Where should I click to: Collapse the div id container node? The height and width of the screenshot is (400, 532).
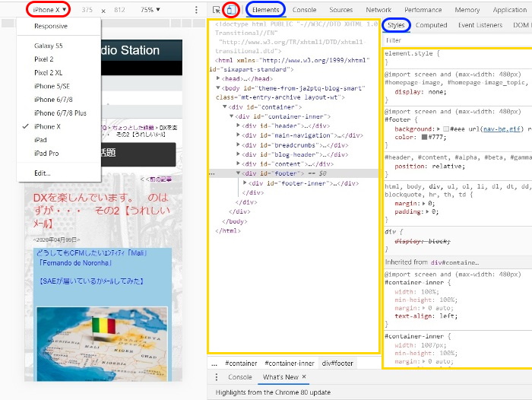[225, 107]
